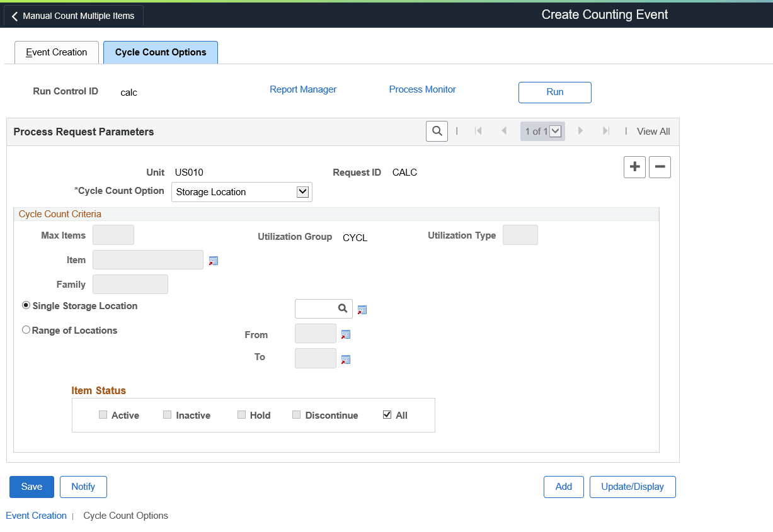Save the run control settings
Screen dimensions: 773x532
31,487
